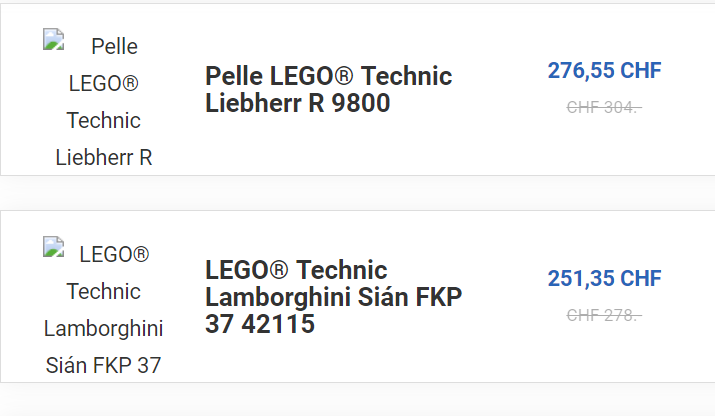Click the word Pelle in the thumbnail alt text
The height and width of the screenshot is (416, 715).
[114, 47]
